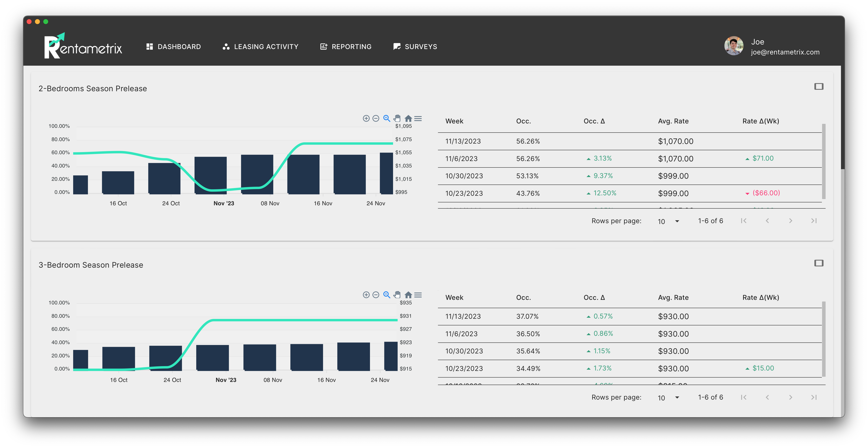The height and width of the screenshot is (448, 868).
Task: Reset zoom with home icon on 2-Bedrooms chart
Action: (408, 118)
